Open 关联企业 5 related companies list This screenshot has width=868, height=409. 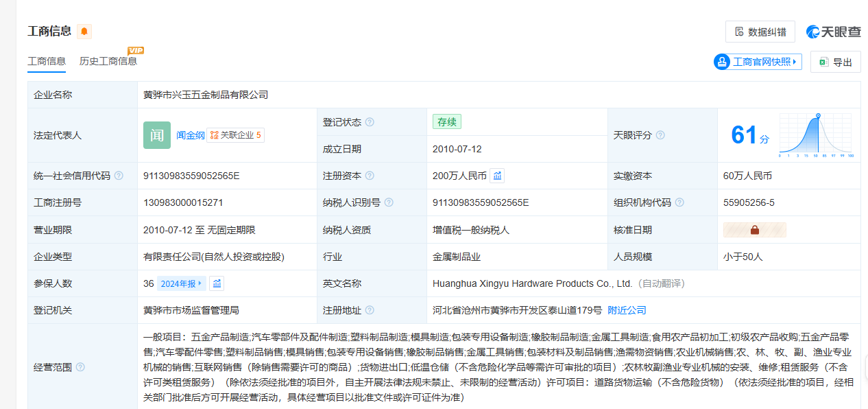[x=236, y=135]
